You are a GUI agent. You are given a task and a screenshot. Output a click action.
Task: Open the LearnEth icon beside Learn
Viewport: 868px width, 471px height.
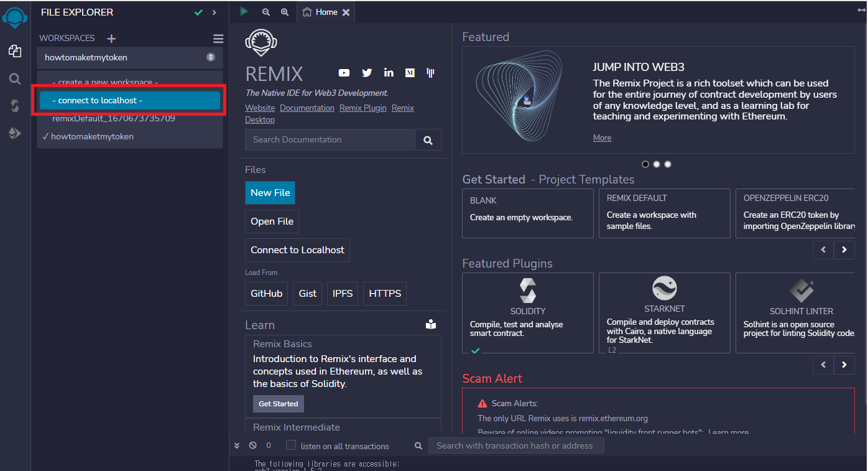(x=431, y=325)
